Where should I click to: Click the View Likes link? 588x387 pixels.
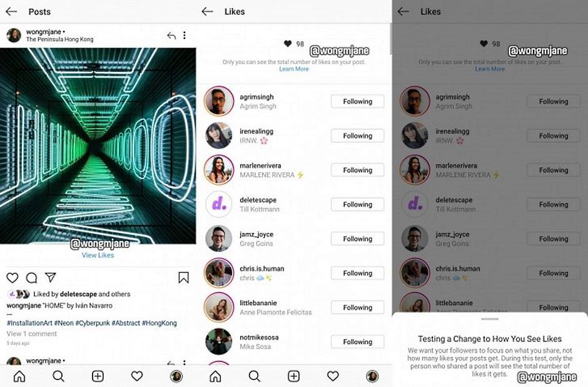(98, 255)
